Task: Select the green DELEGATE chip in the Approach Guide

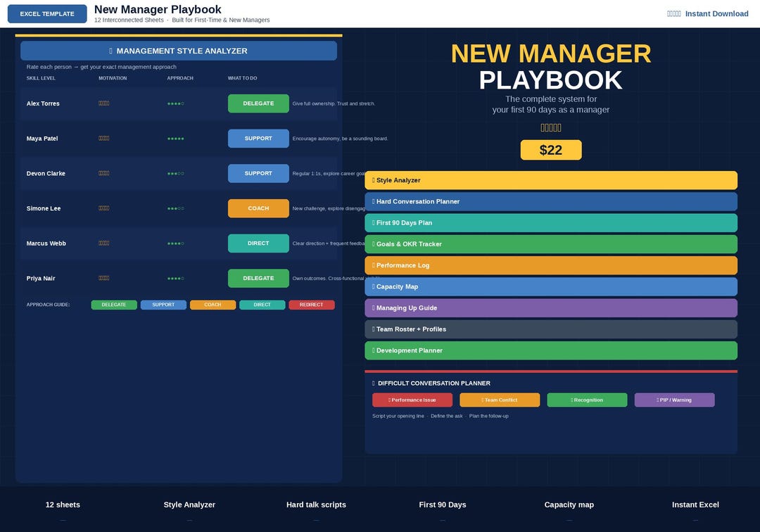Action: click(x=114, y=305)
